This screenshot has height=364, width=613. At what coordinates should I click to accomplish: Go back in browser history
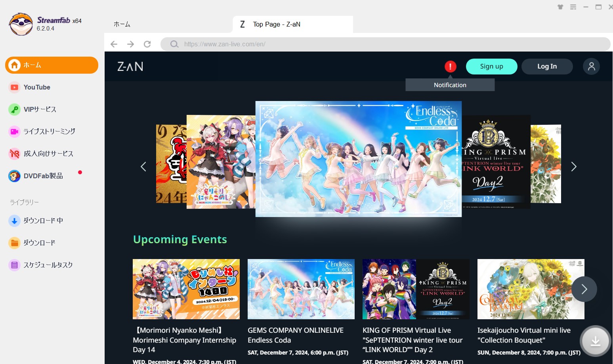[x=114, y=44]
